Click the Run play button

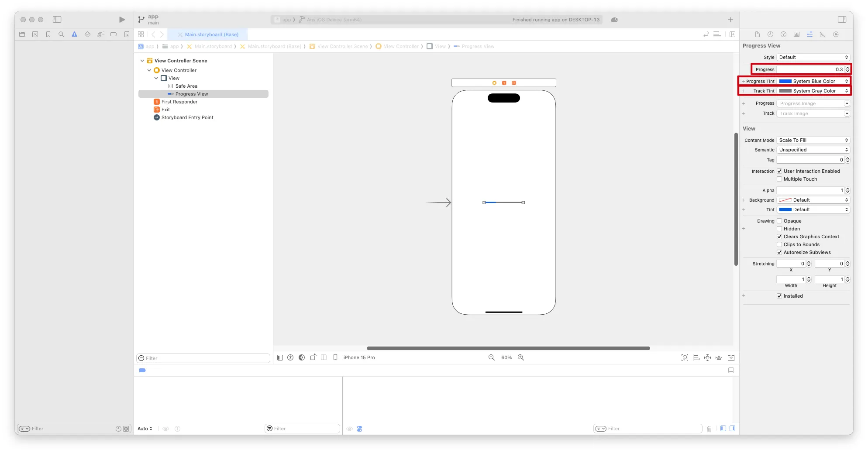coord(122,20)
